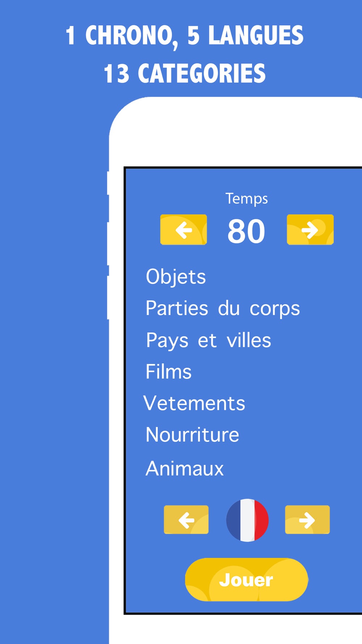Image resolution: width=362 pixels, height=644 pixels.
Task: Increase the Temps timer with right arrow
Action: click(x=310, y=230)
